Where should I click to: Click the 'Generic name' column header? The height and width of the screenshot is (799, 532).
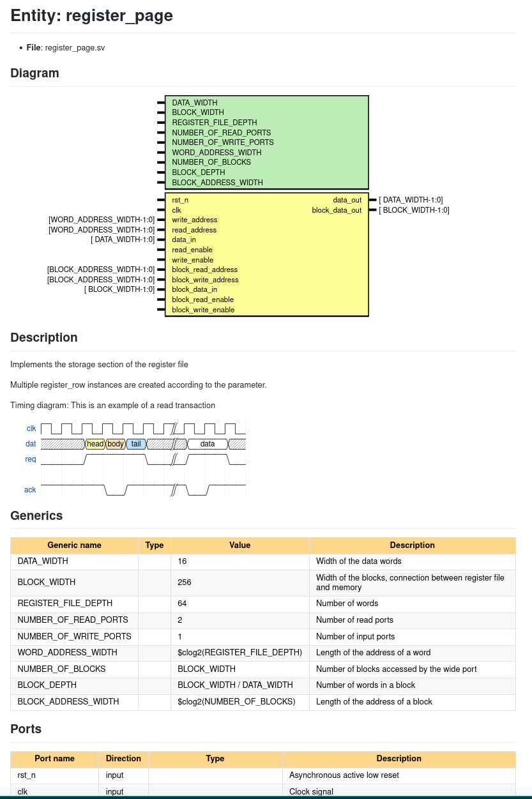tap(74, 545)
